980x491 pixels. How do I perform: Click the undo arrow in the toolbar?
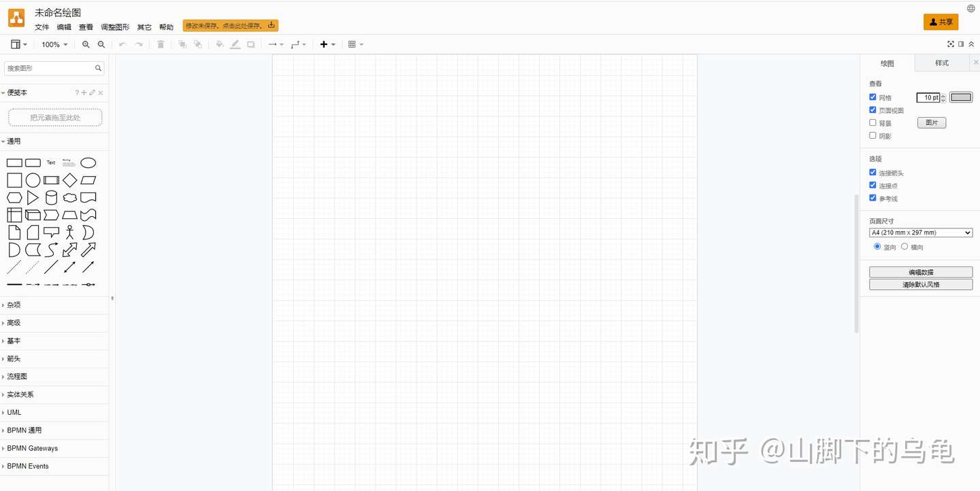coord(122,45)
